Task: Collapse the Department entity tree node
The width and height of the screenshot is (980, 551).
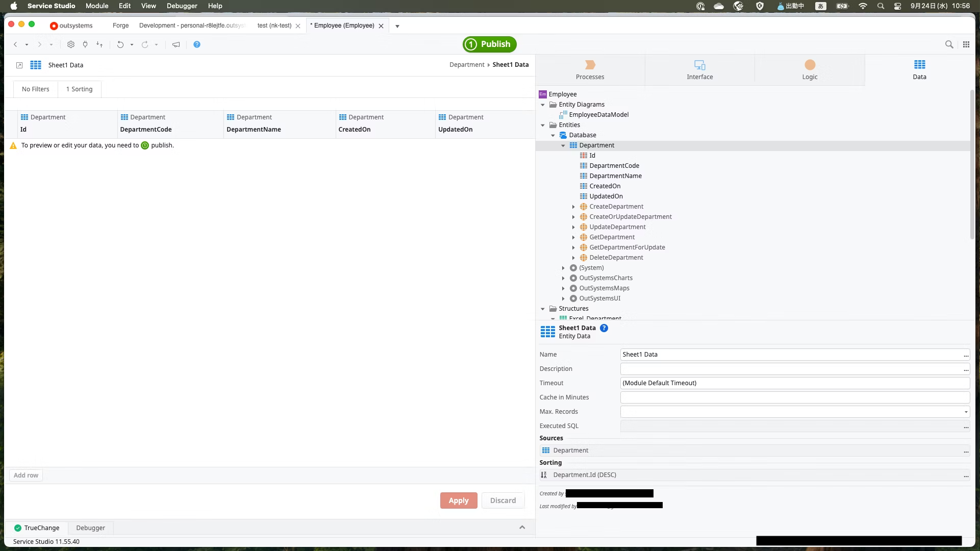Action: click(563, 145)
